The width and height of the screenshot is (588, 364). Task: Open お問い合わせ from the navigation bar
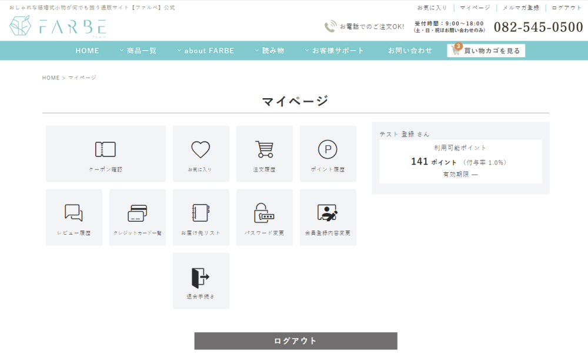coord(410,51)
